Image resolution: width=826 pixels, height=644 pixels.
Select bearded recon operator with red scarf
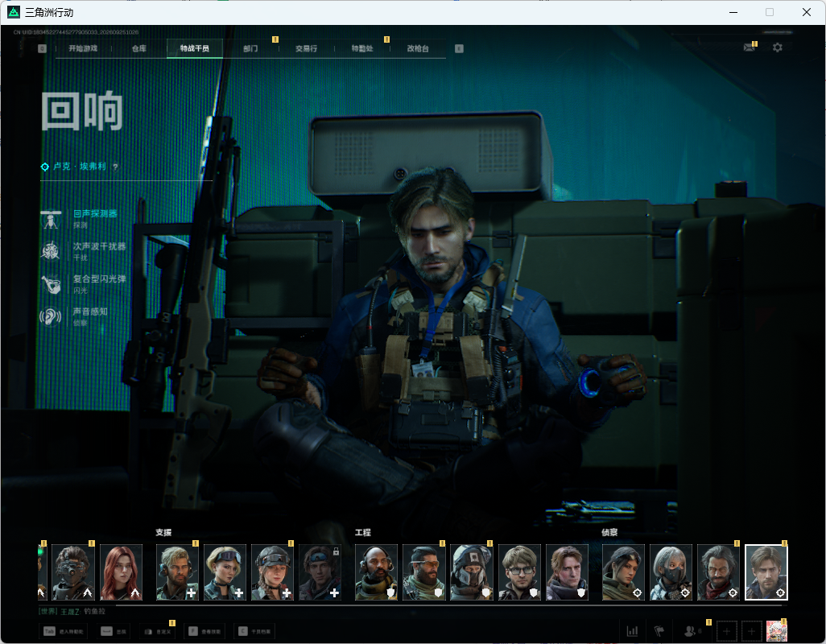point(719,572)
